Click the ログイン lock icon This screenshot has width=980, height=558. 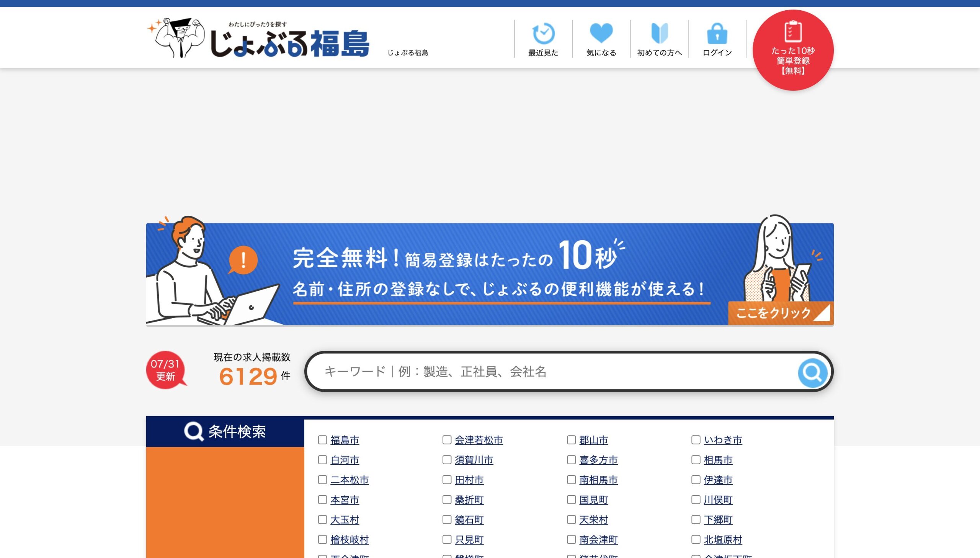[x=717, y=34]
